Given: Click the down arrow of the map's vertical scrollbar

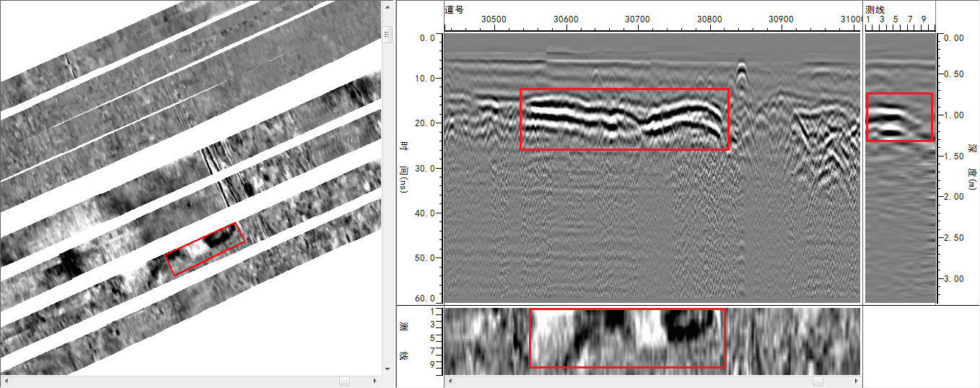Looking at the screenshot, I should (387, 369).
